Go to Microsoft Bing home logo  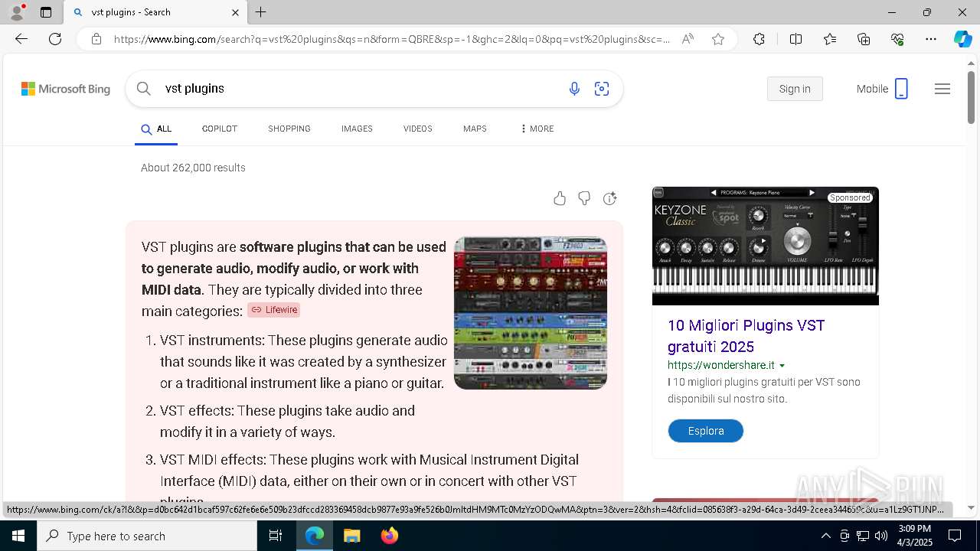coord(66,89)
